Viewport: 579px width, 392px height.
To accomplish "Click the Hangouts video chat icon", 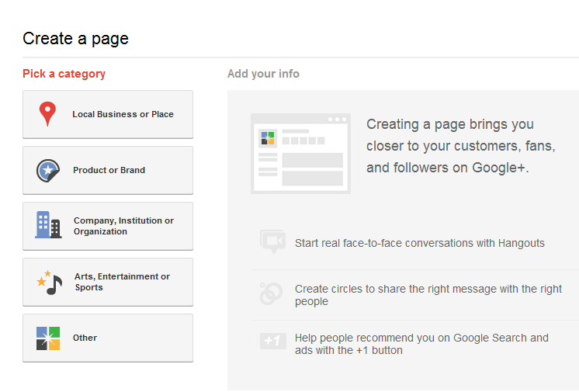I will point(273,242).
